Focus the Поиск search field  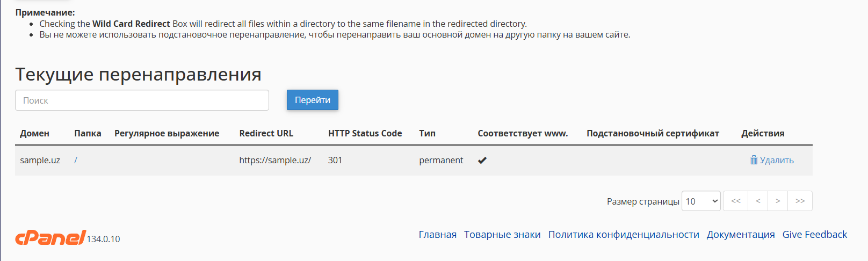click(x=142, y=100)
